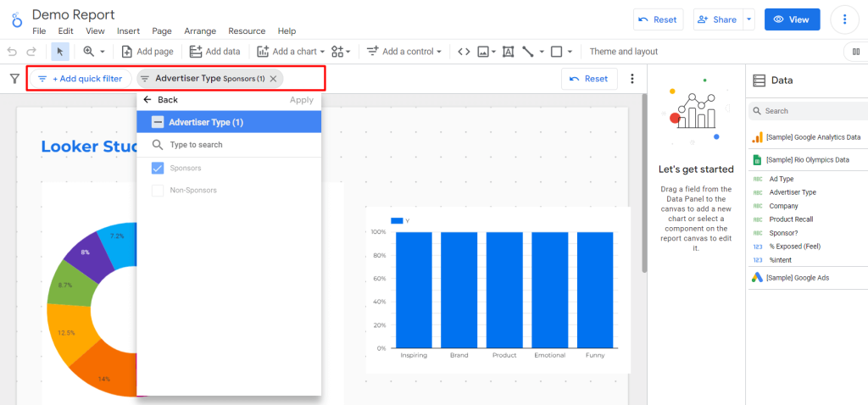The height and width of the screenshot is (405, 868).
Task: Click Add page
Action: point(147,52)
